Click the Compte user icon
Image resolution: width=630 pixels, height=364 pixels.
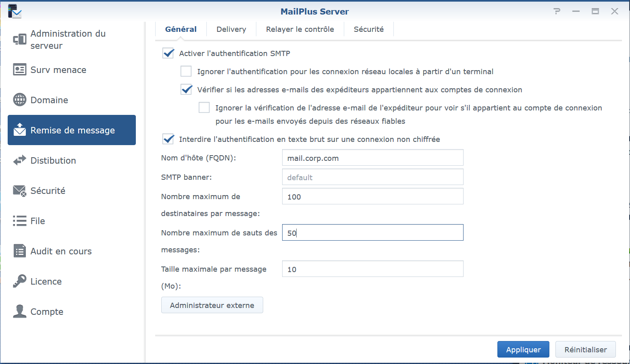coord(19,312)
